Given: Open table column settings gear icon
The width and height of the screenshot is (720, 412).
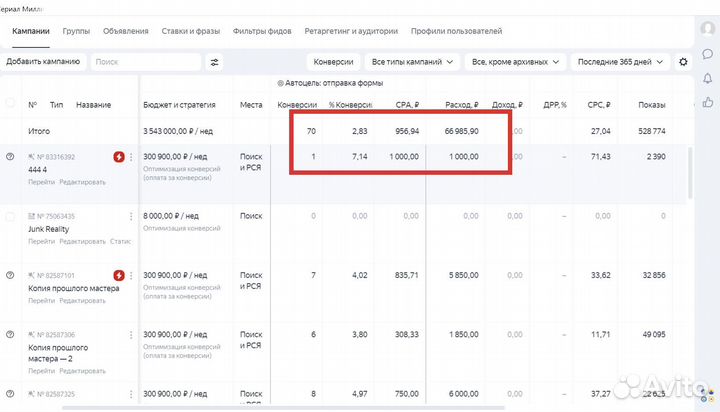Looking at the screenshot, I should tap(683, 62).
